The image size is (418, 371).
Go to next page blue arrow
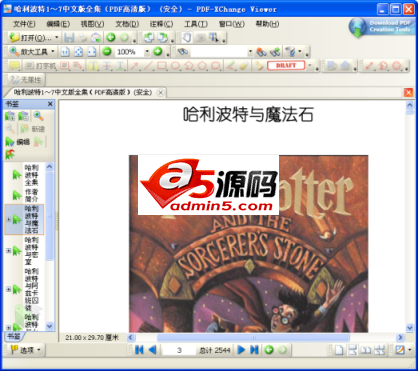click(241, 350)
